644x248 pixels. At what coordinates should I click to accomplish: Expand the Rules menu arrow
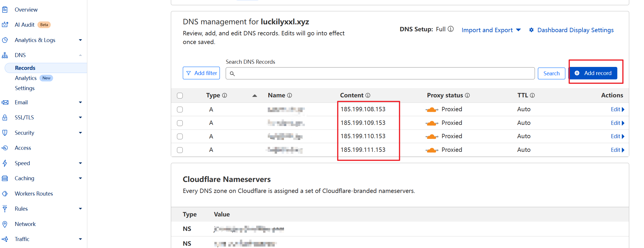[80, 209]
